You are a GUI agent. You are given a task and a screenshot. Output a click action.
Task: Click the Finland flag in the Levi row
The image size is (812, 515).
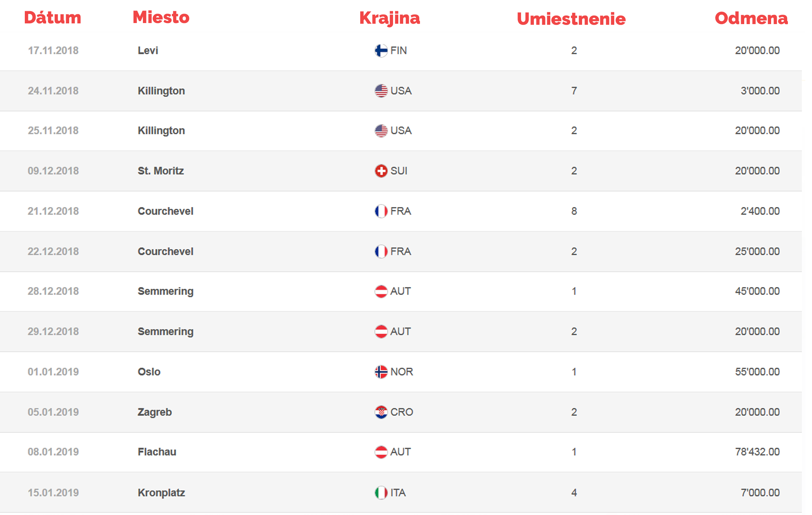381,51
